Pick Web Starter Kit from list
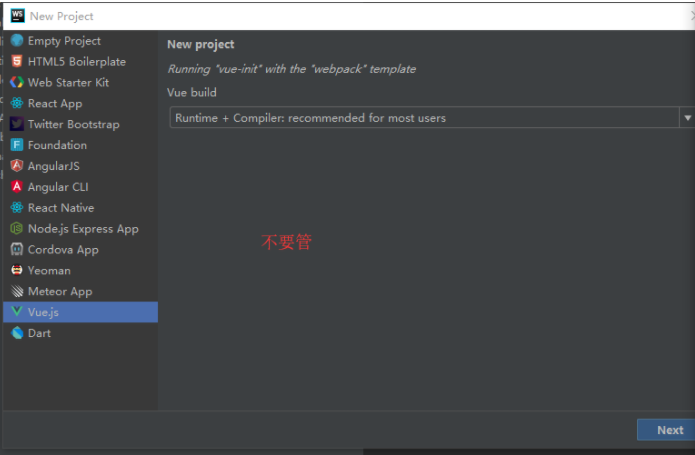This screenshot has height=455, width=695. 80,82
